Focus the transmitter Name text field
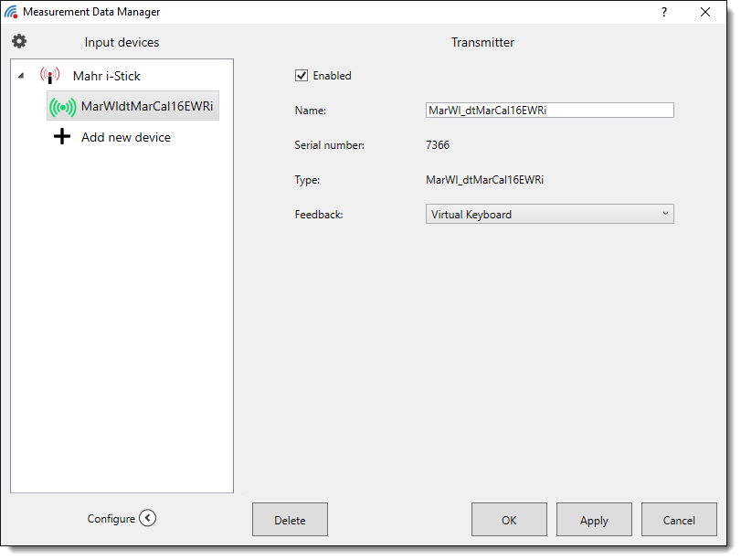Viewport: 741px width, 560px height. 549,111
